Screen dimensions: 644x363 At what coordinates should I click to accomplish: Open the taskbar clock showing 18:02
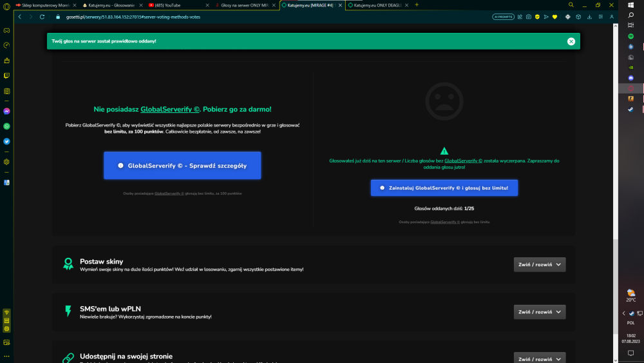(631, 338)
